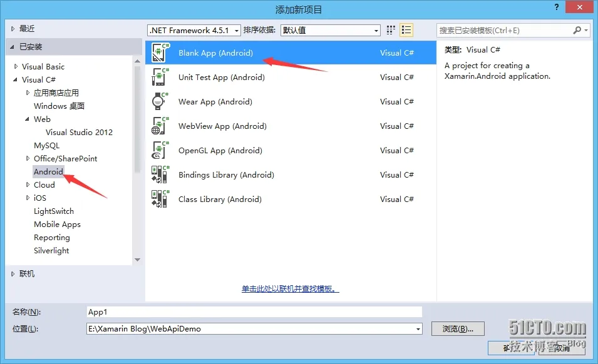The image size is (598, 364).
Task: Click the Bindings Library (Android) icon
Action: point(160,174)
